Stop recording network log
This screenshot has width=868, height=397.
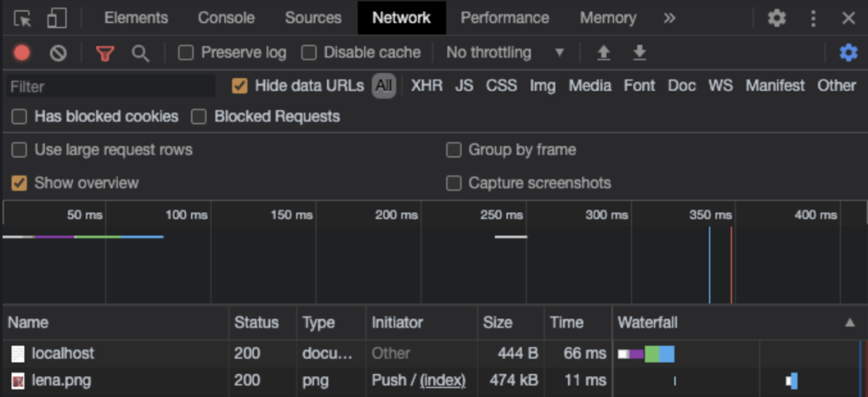click(22, 53)
